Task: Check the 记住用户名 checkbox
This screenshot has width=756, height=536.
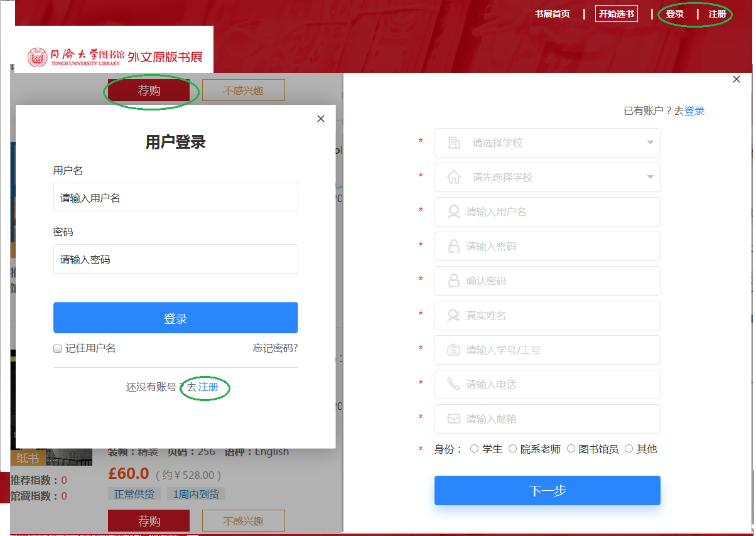Action: click(x=57, y=349)
